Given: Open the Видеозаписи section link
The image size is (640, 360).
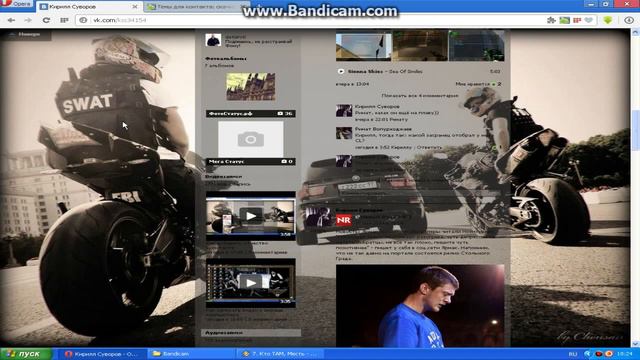Looking at the screenshot, I should pyautogui.click(x=223, y=176).
